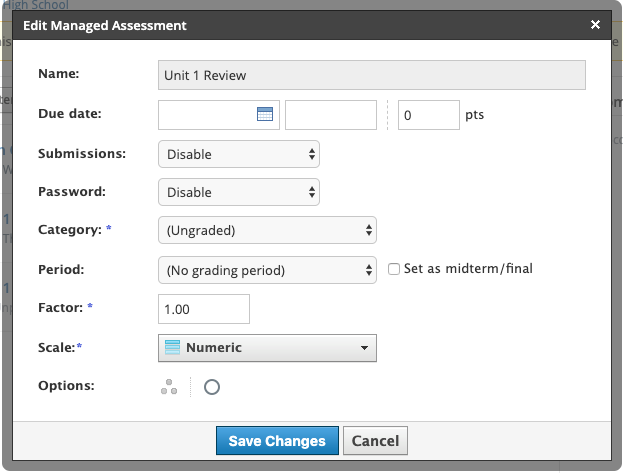Image resolution: width=623 pixels, height=473 pixels.
Task: Open the Password dropdown
Action: pyautogui.click(x=238, y=192)
